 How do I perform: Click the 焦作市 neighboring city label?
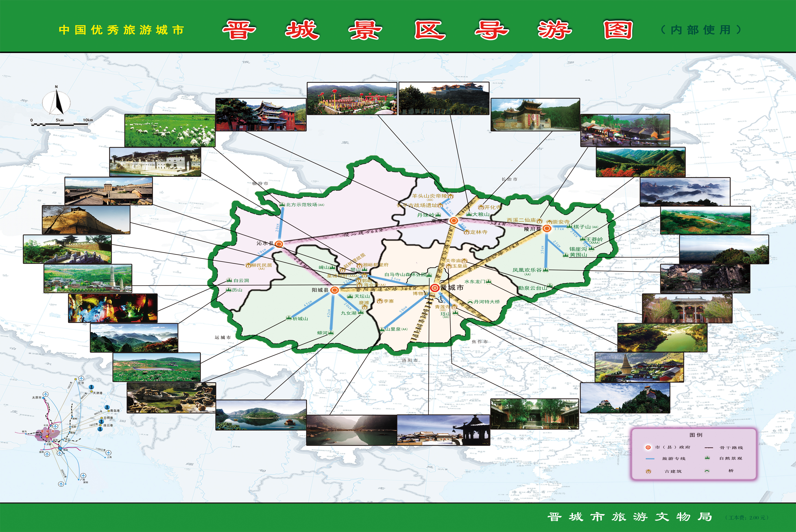click(x=480, y=342)
